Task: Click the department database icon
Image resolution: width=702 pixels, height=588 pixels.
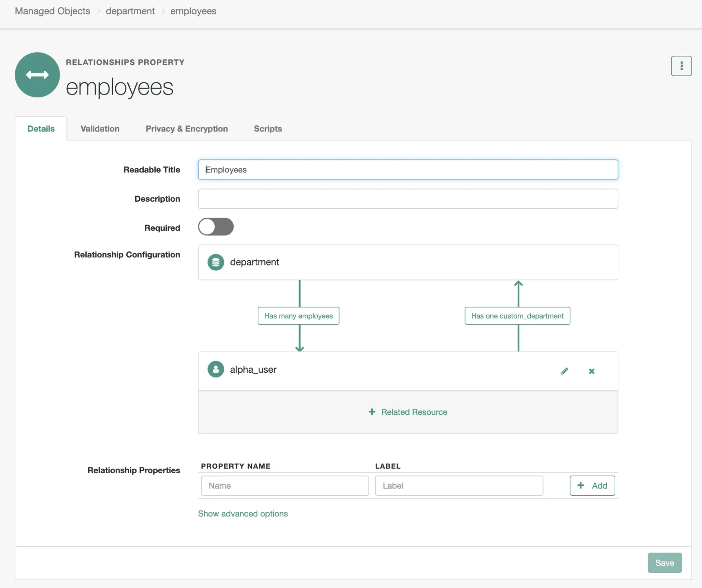Action: pos(216,262)
